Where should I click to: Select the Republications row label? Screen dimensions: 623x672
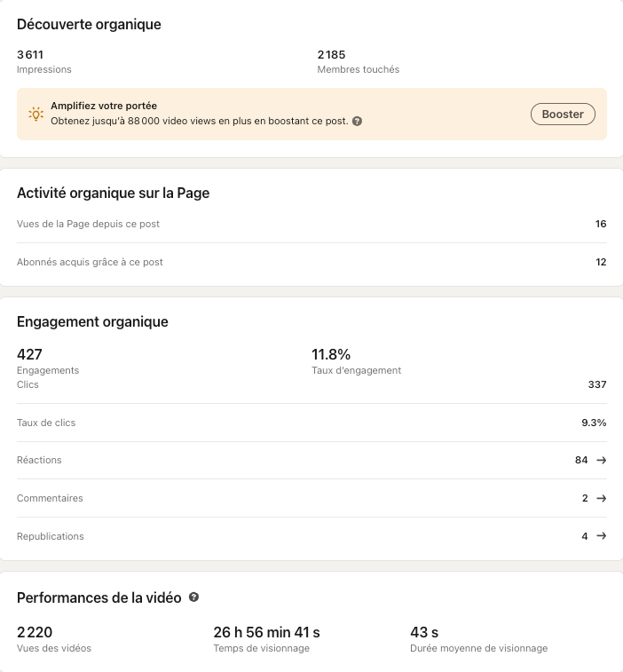(51, 536)
